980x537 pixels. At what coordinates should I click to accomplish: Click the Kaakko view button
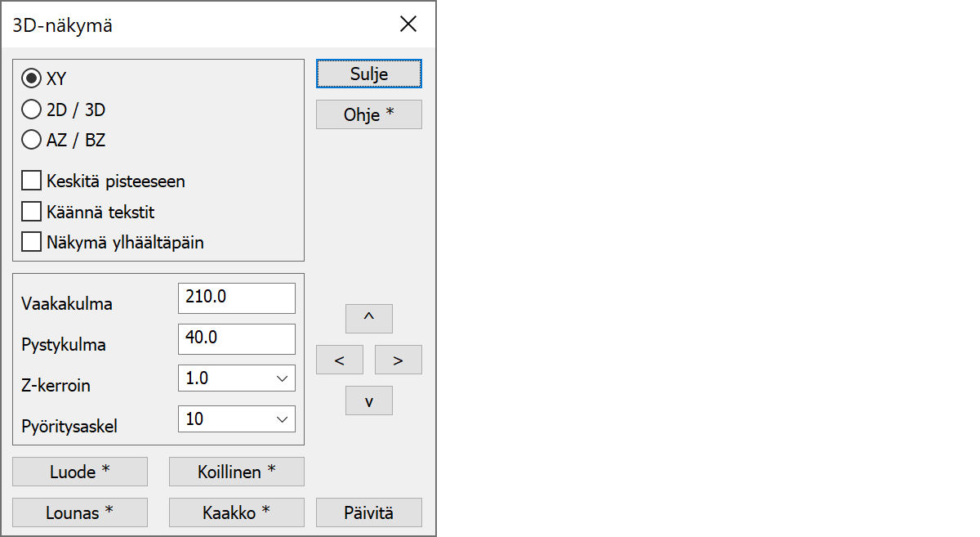coord(236,512)
